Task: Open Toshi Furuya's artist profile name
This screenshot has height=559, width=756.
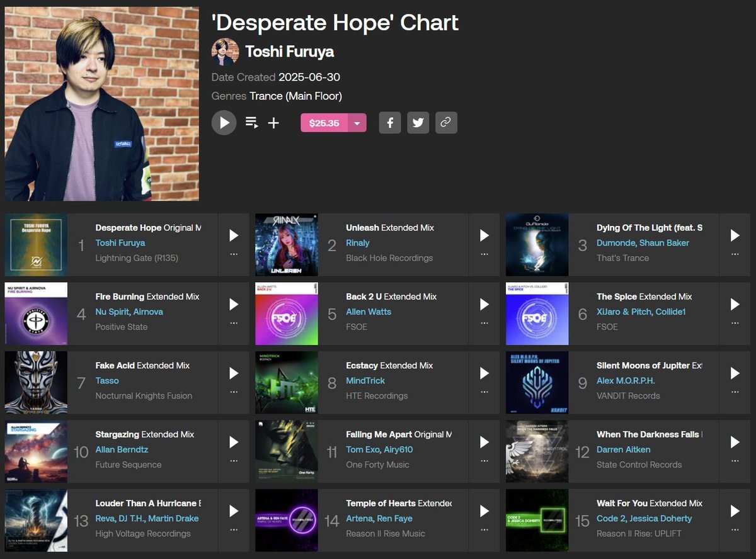Action: click(289, 52)
